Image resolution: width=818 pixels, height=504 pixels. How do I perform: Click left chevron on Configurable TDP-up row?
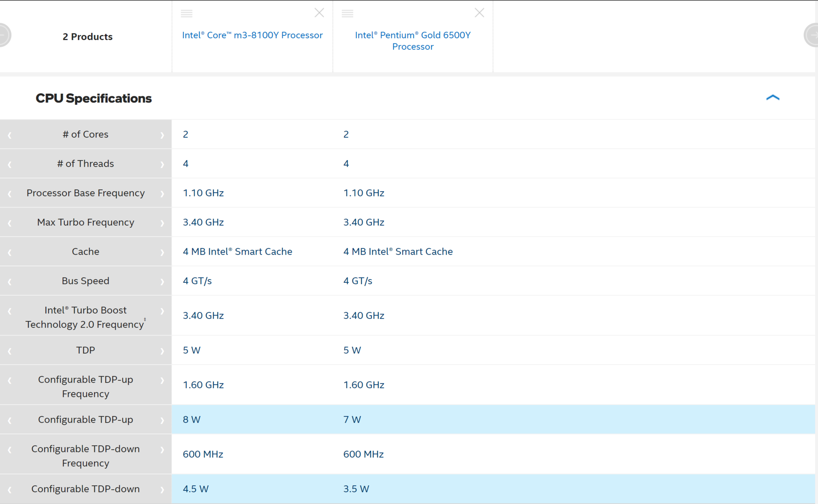[x=9, y=420]
